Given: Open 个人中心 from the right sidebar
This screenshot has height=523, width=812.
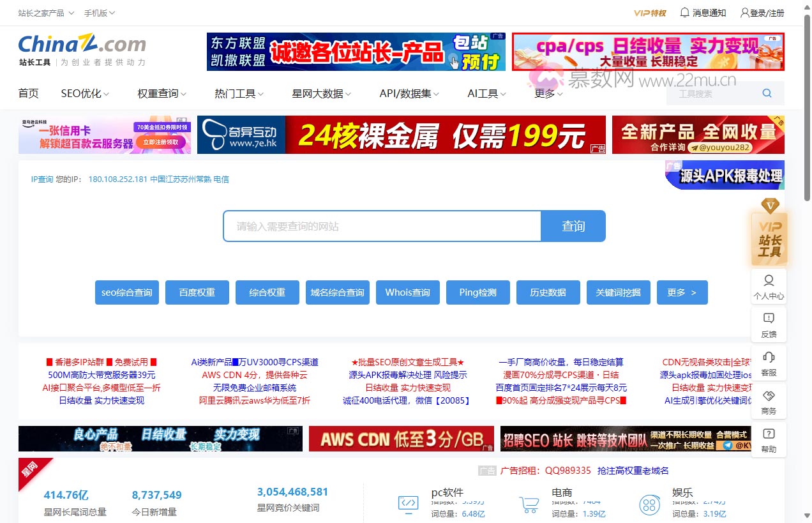Looking at the screenshot, I should (769, 286).
